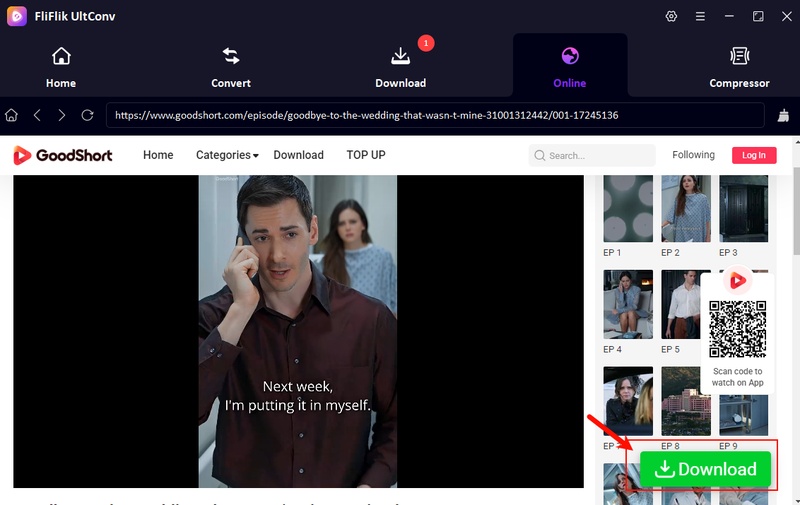Viewport: 800px width, 505px height.
Task: Click the video player frame
Action: pyautogui.click(x=298, y=332)
